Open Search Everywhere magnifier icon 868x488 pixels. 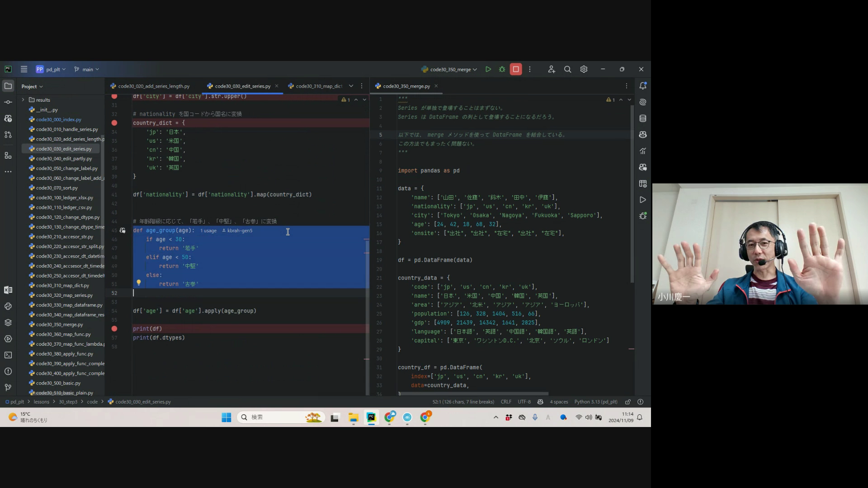[567, 69]
